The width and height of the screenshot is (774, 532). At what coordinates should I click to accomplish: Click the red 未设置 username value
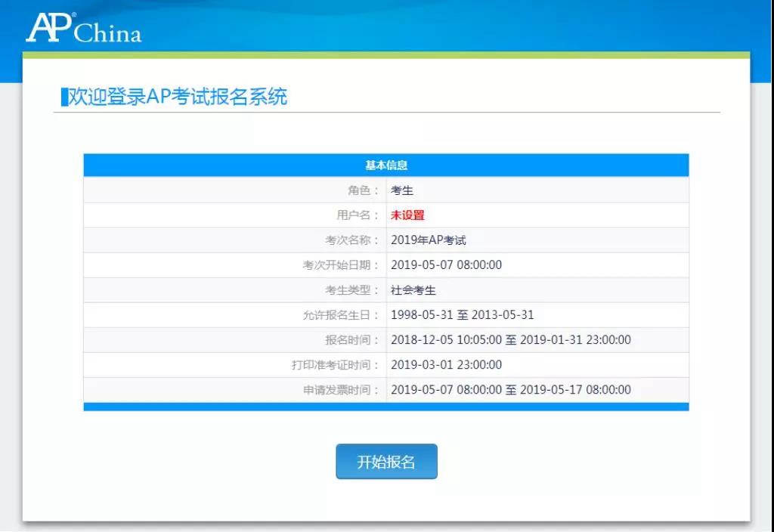click(407, 215)
